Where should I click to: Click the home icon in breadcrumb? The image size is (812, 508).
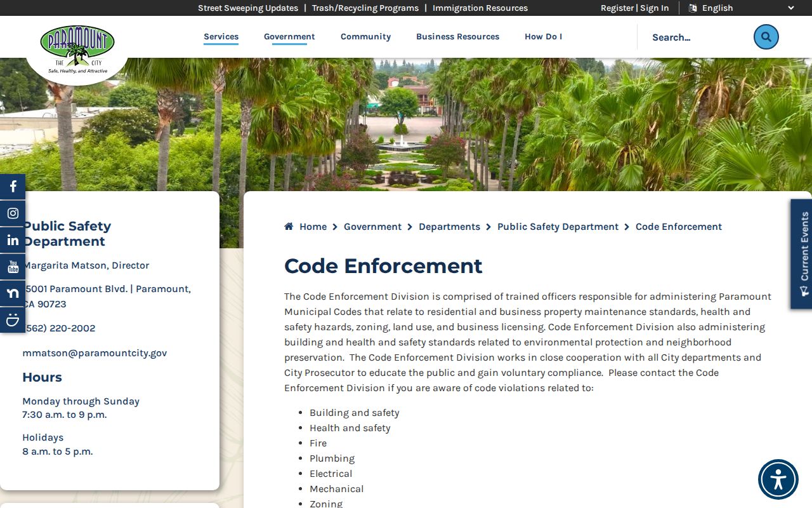(289, 227)
